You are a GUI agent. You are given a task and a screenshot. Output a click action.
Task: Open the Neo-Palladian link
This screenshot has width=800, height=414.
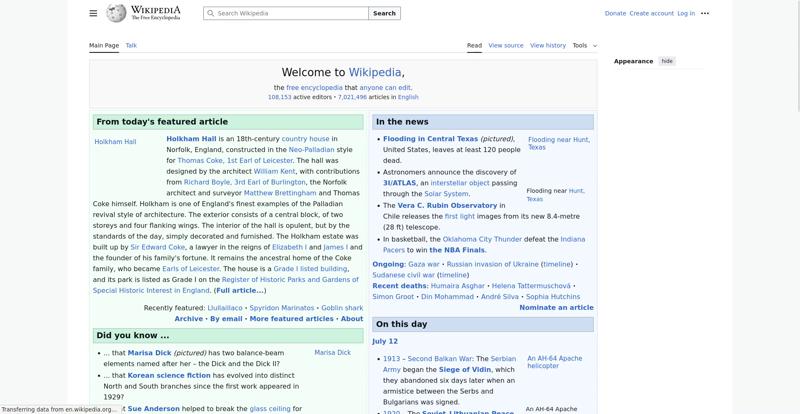tap(311, 150)
